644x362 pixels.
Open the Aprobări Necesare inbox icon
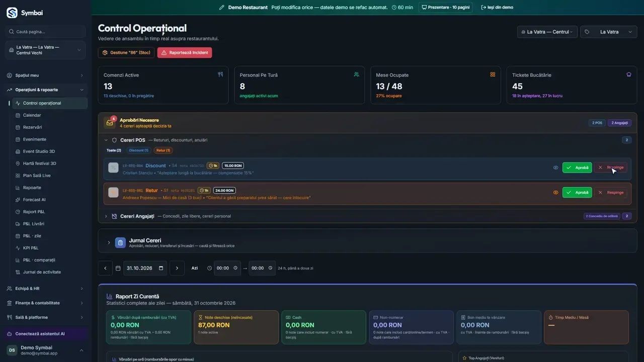coord(110,123)
